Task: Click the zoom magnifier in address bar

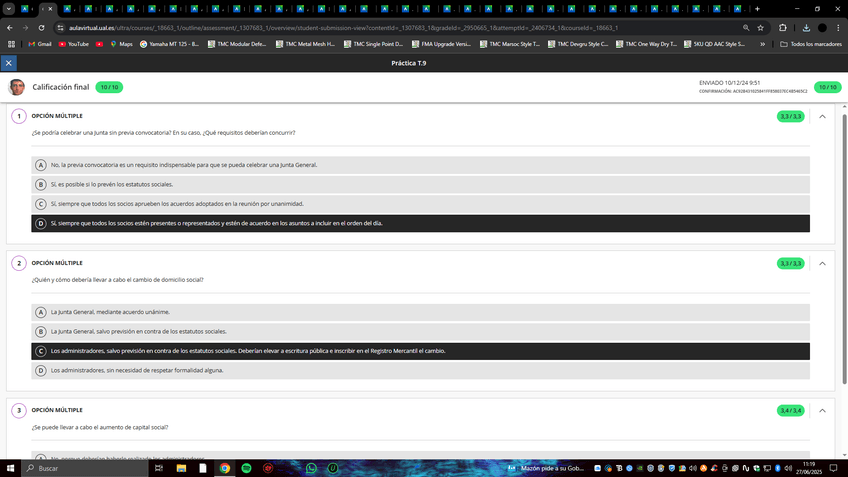Action: coord(746,28)
